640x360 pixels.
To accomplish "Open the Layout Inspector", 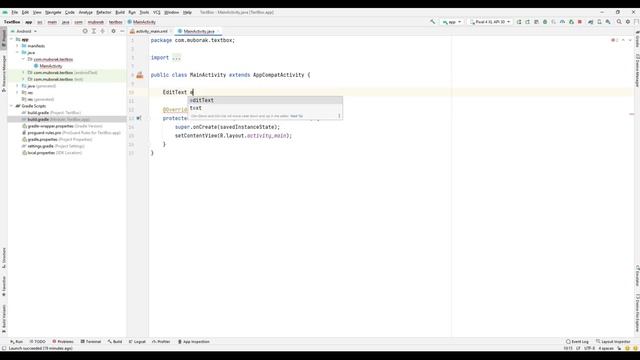I will pos(613,342).
